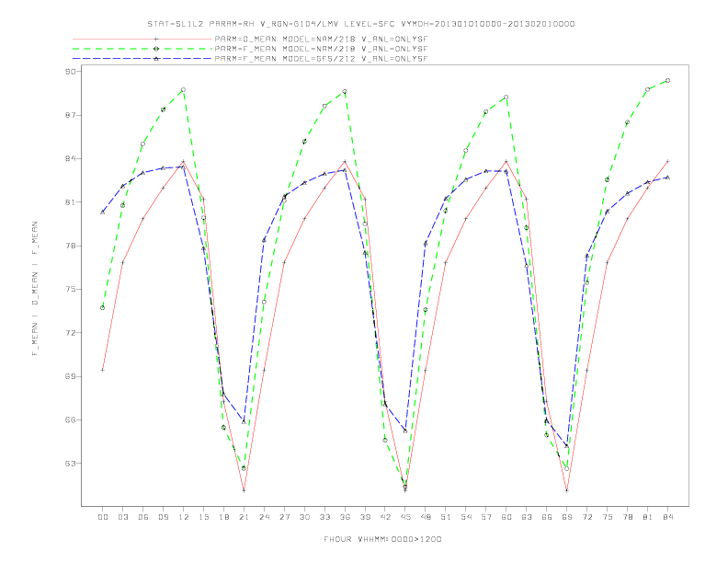Viewport: 728px width, 563px height.
Task: Click y-axis tick label 69
Action: pyautogui.click(x=70, y=376)
